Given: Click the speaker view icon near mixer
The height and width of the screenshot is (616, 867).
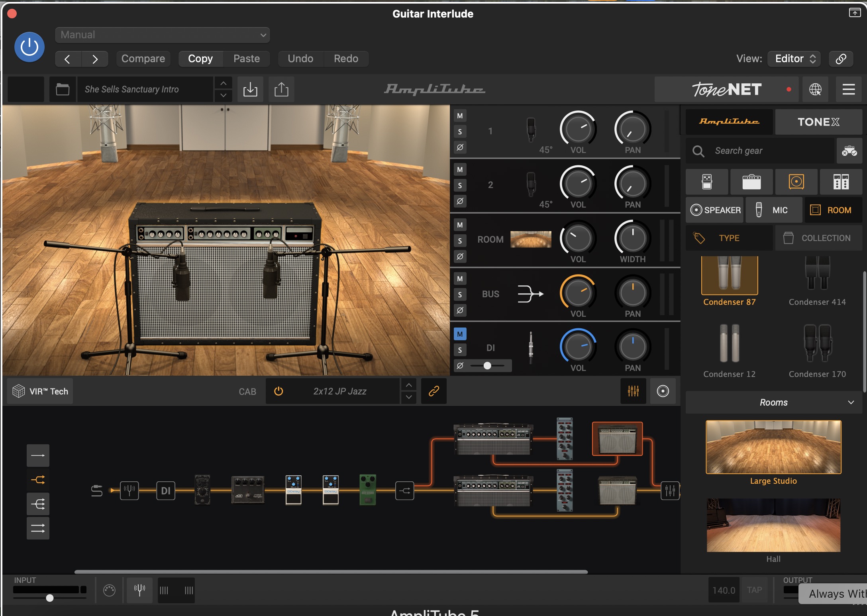Looking at the screenshot, I should [x=663, y=391].
